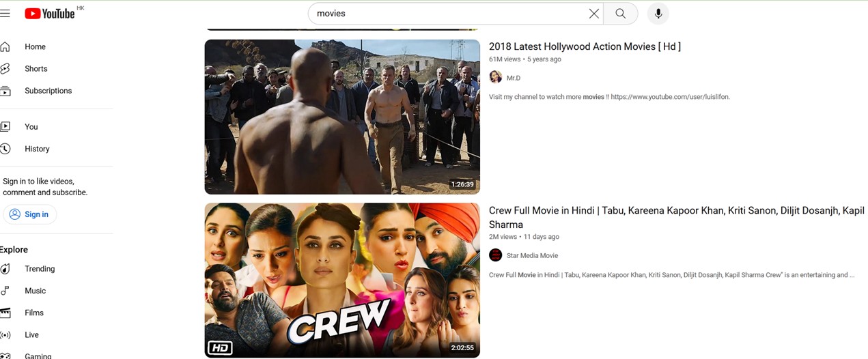
Task: Click the magnifier search button
Action: click(x=620, y=14)
